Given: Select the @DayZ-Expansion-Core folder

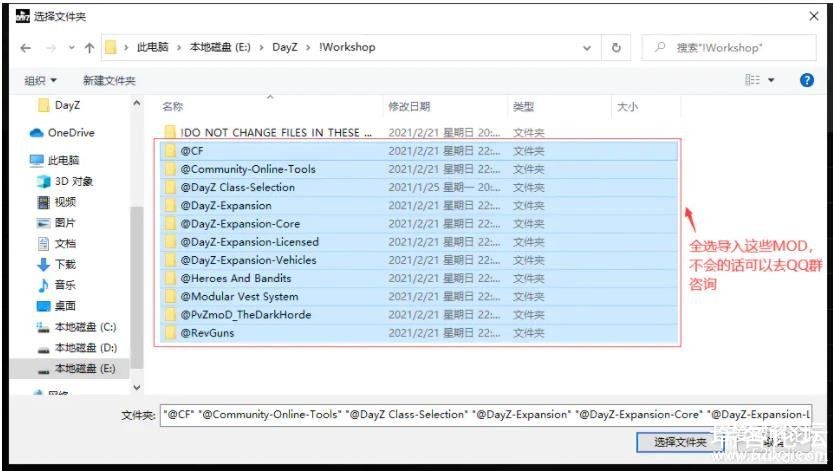Looking at the screenshot, I should point(419,224).
